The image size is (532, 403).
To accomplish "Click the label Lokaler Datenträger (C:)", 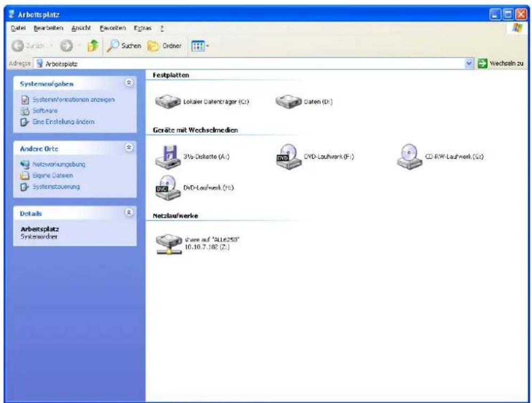I will tap(216, 102).
